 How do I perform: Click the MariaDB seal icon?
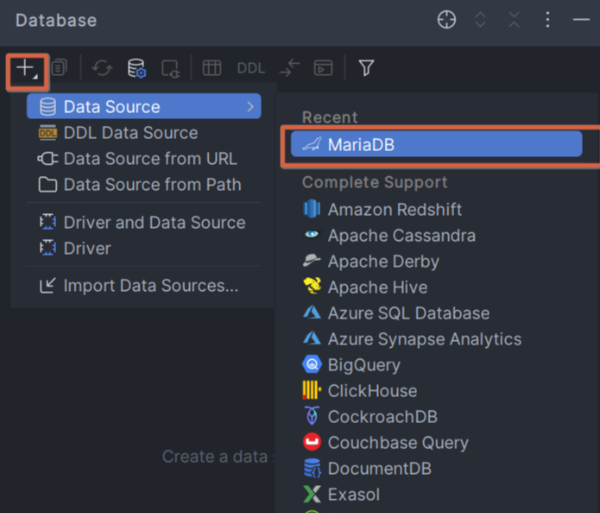tap(312, 144)
